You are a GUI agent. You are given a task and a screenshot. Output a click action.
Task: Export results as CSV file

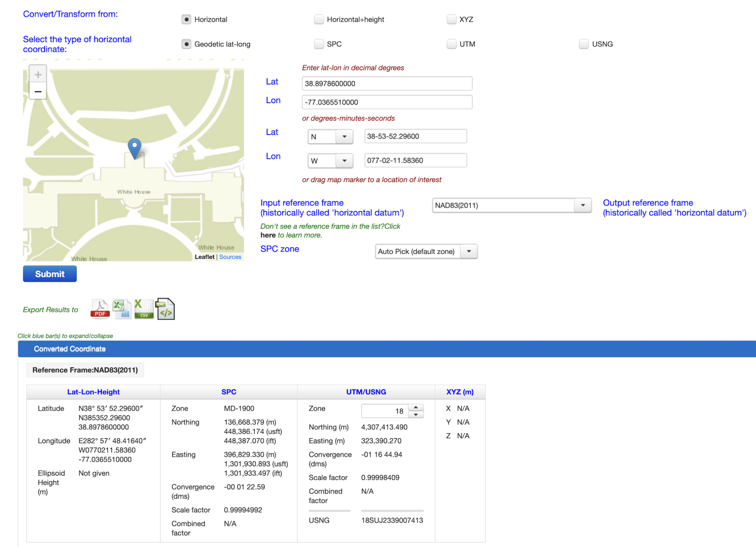coord(144,309)
